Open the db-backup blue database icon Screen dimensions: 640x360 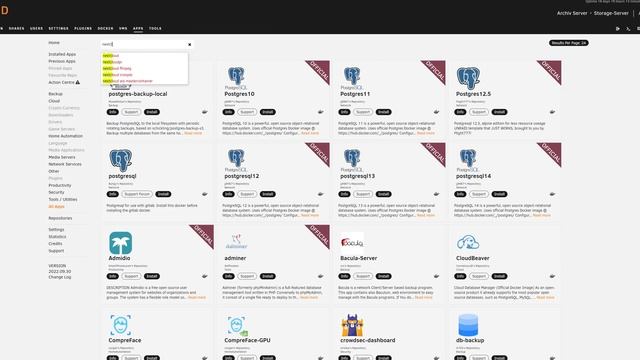click(x=468, y=325)
